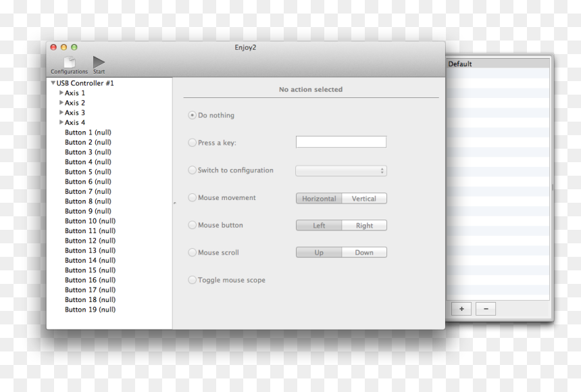The width and height of the screenshot is (581, 392).
Task: Select Button 18 (null) in the tree
Action: tap(90, 299)
